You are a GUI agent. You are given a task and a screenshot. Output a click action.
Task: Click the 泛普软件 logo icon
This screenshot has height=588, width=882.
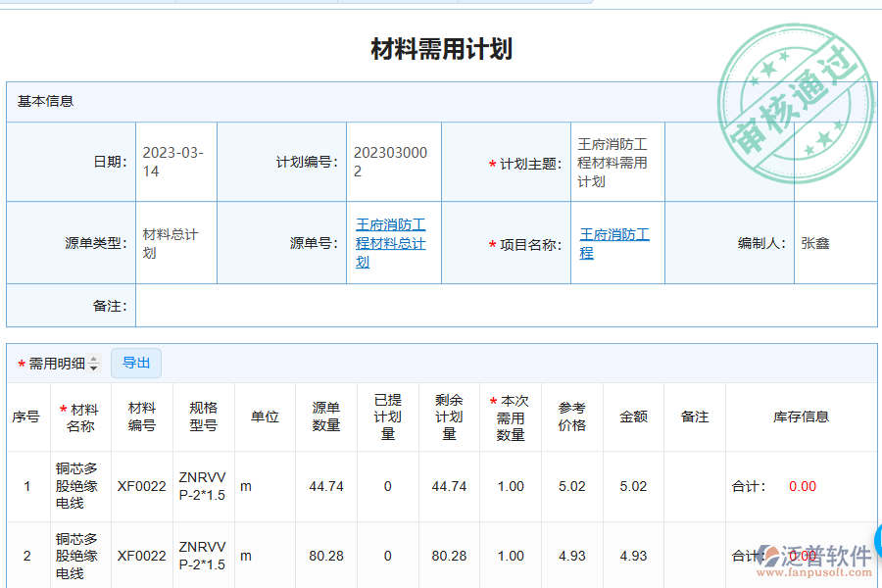coord(770,555)
